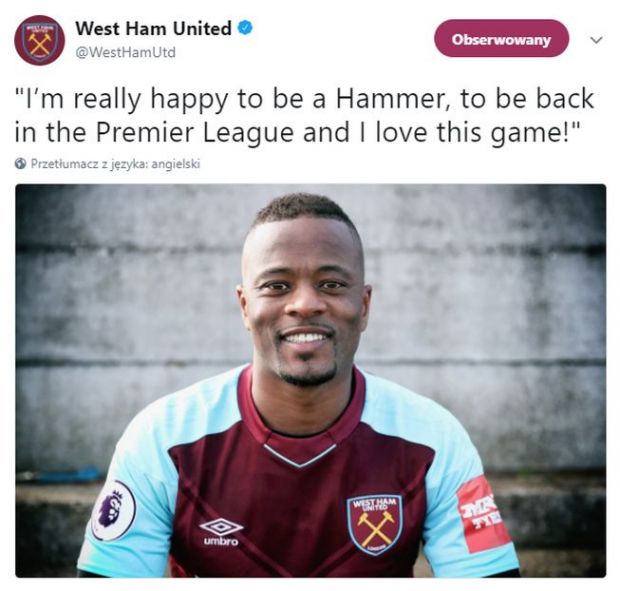Open the @WestHamUtd handle link
This screenshot has width=620, height=591.
click(125, 52)
